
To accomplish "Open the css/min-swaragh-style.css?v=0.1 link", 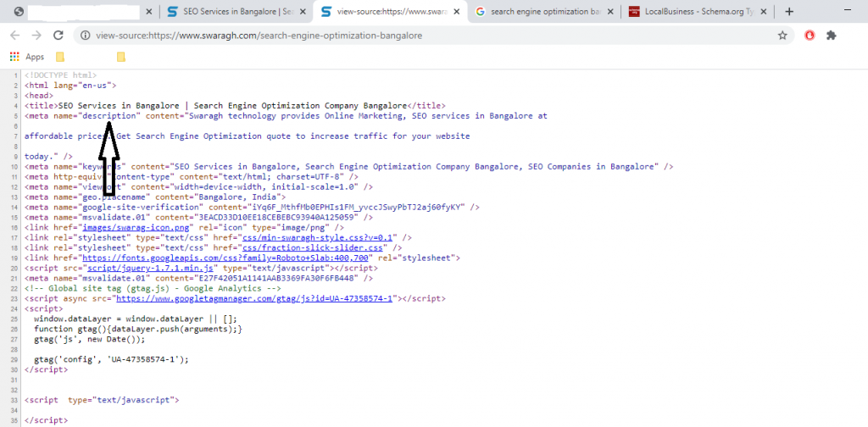I will (x=318, y=237).
